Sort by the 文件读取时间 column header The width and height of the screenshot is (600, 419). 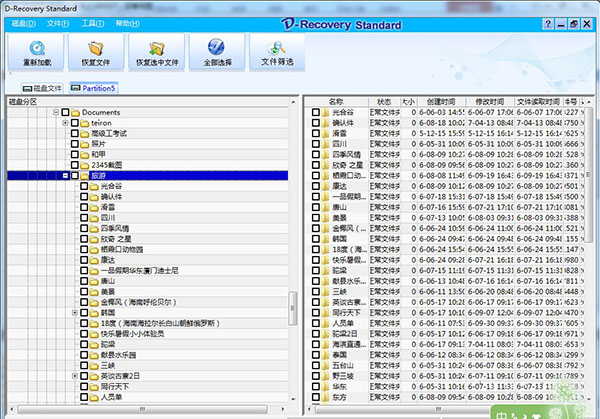(538, 102)
